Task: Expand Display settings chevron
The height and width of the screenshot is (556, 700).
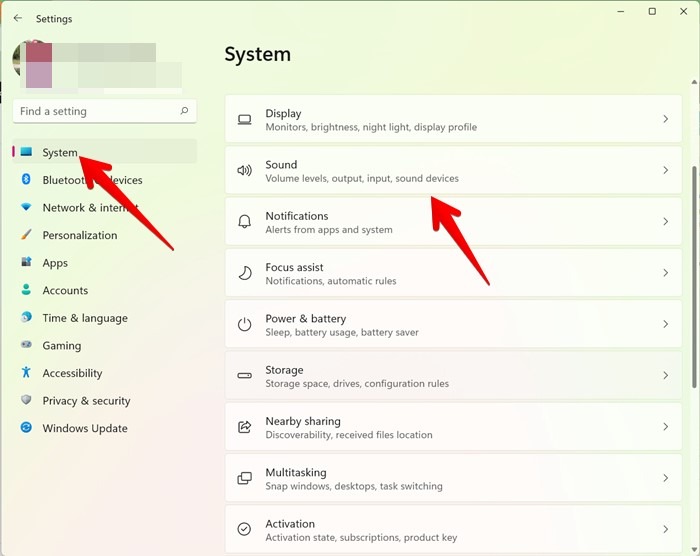Action: tap(665, 119)
